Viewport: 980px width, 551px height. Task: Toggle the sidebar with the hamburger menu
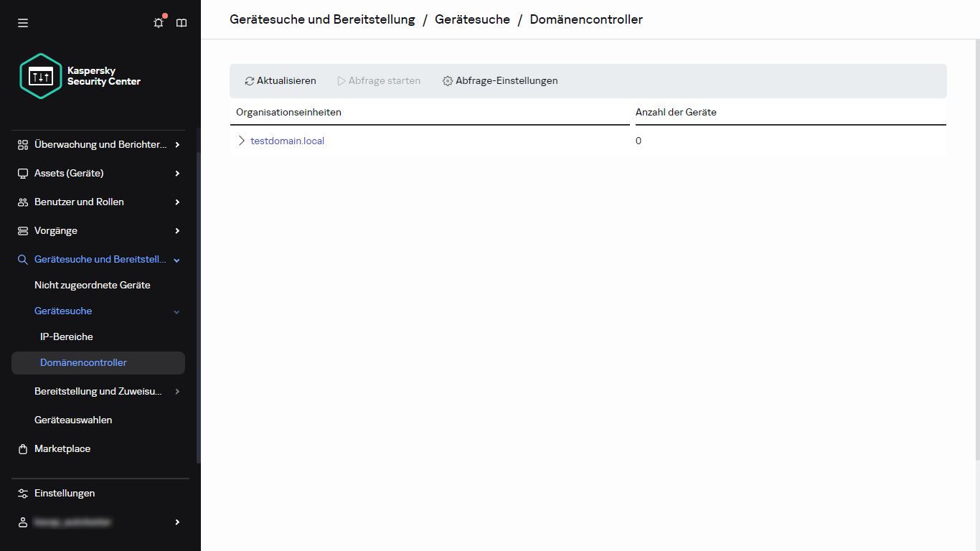(22, 22)
